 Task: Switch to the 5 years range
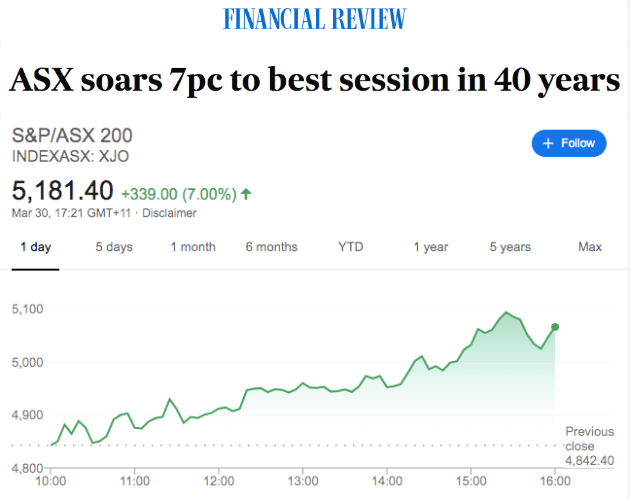point(510,247)
